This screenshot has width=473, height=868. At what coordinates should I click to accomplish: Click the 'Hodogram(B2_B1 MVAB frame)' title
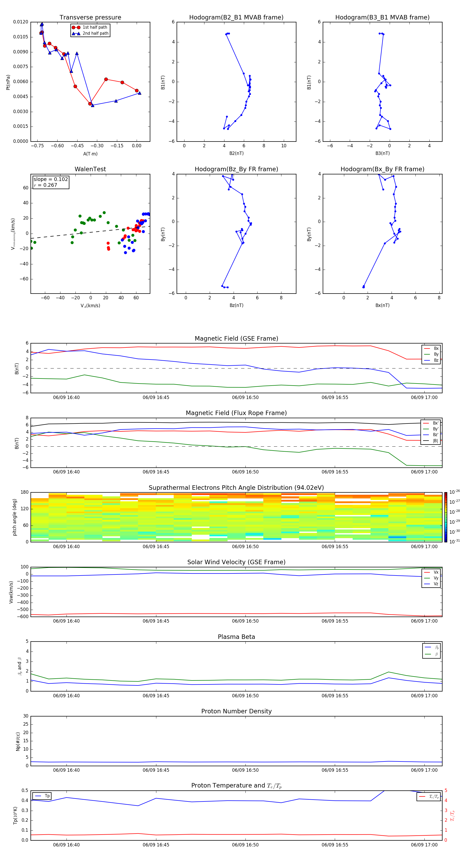(x=236, y=18)
